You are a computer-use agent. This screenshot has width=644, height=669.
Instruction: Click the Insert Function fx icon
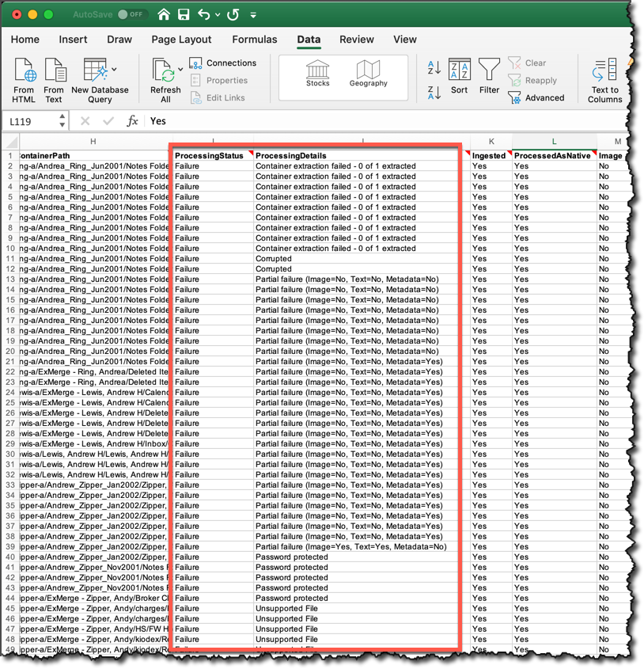coord(132,121)
